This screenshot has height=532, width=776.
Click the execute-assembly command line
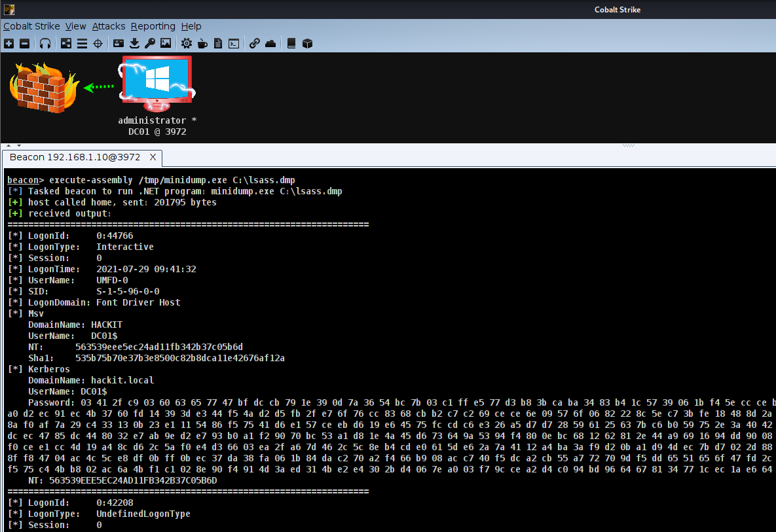(x=151, y=180)
